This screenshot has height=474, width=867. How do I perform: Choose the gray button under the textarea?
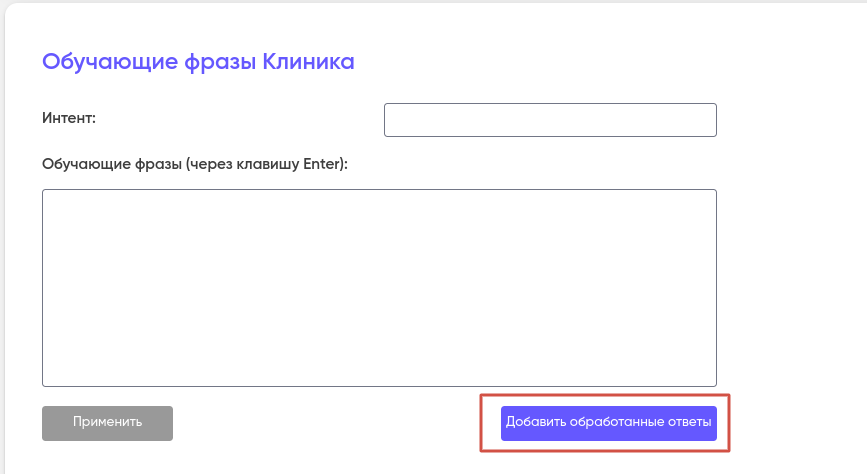tap(107, 423)
